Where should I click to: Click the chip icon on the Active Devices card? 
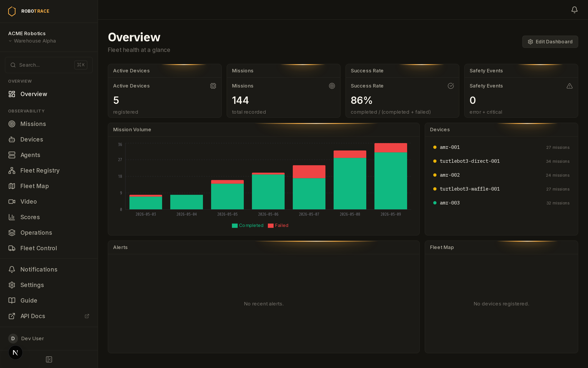213,86
